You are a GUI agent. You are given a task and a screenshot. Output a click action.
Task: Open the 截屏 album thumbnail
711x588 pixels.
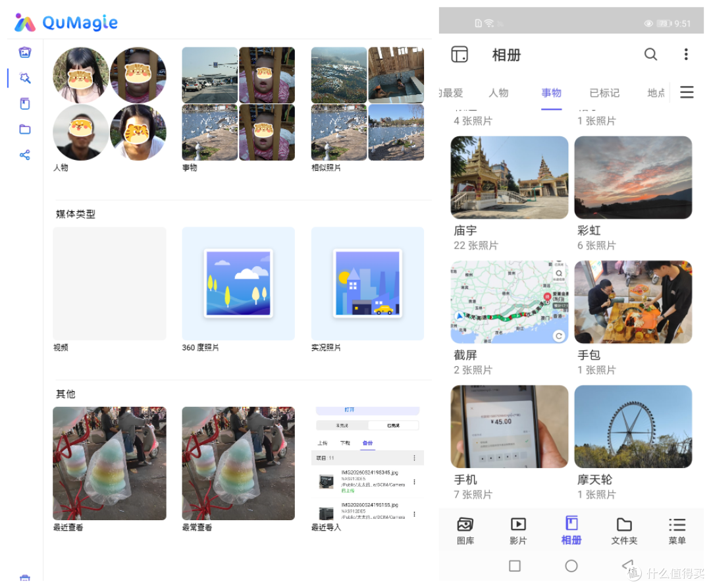click(x=509, y=302)
